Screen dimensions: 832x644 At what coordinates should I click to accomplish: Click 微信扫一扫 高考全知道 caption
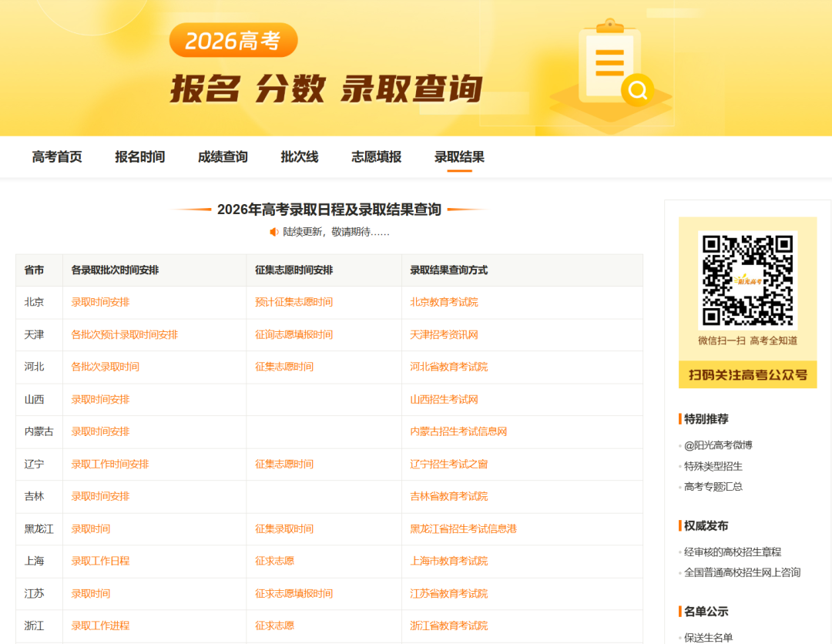tap(747, 340)
